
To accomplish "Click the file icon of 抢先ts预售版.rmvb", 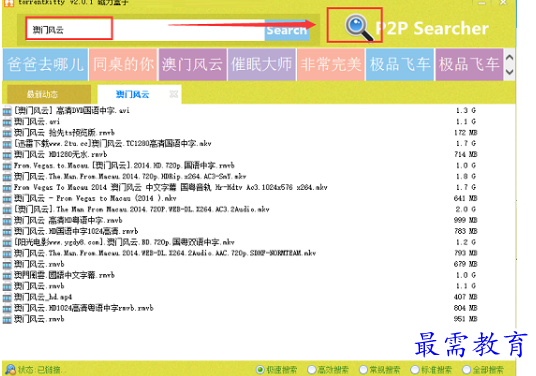I will [7, 133].
